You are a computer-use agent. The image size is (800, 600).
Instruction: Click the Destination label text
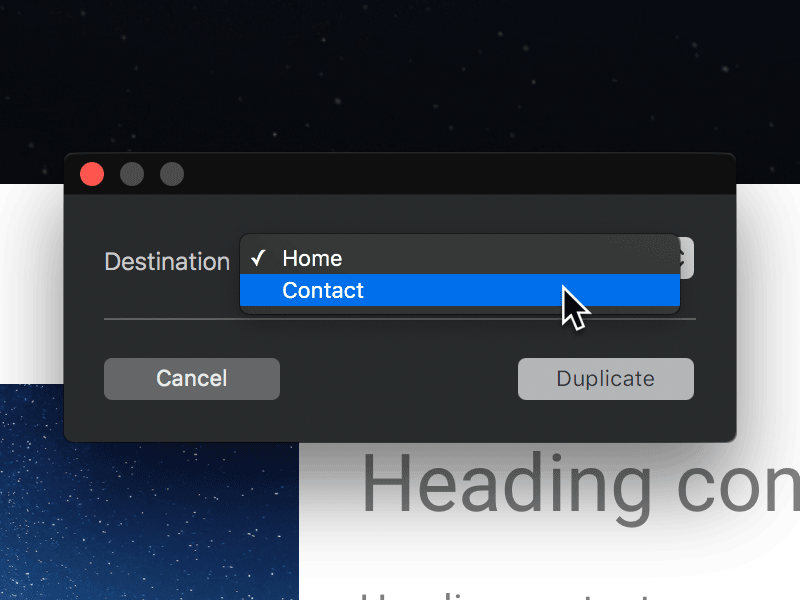tap(167, 262)
